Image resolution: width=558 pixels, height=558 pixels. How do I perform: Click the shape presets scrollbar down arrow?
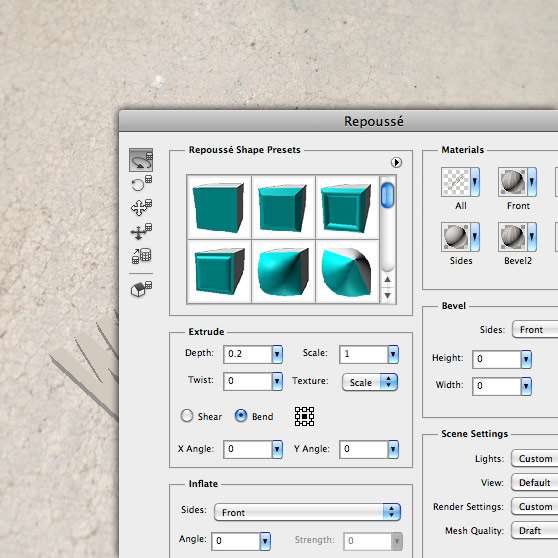click(x=388, y=295)
